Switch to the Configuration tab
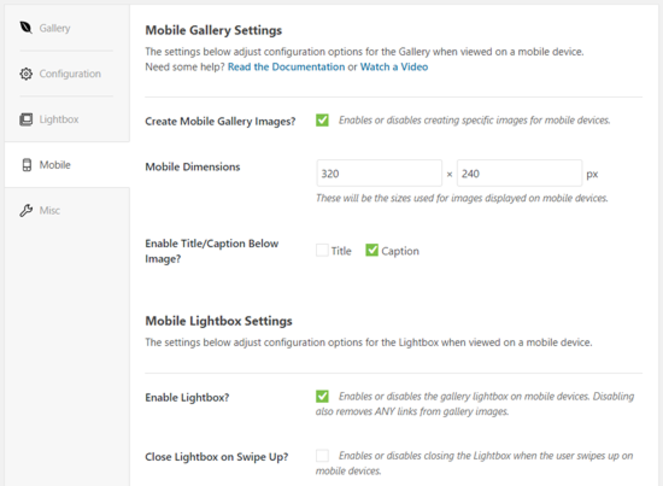Screen dimensions: 663x486 pyautogui.click(x=70, y=74)
